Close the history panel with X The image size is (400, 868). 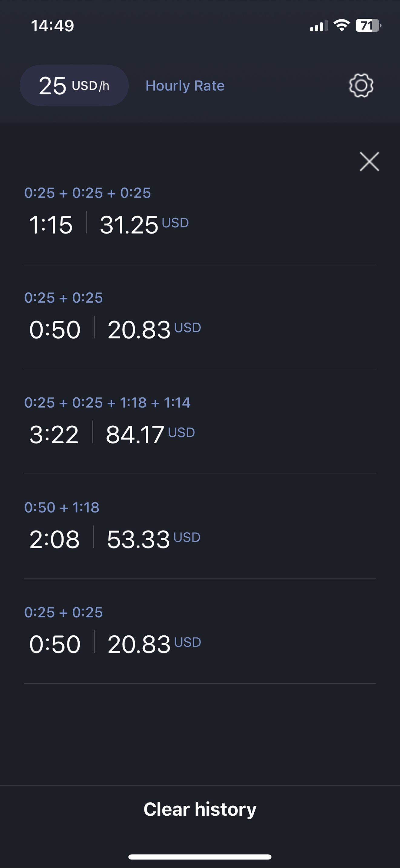pyautogui.click(x=369, y=162)
